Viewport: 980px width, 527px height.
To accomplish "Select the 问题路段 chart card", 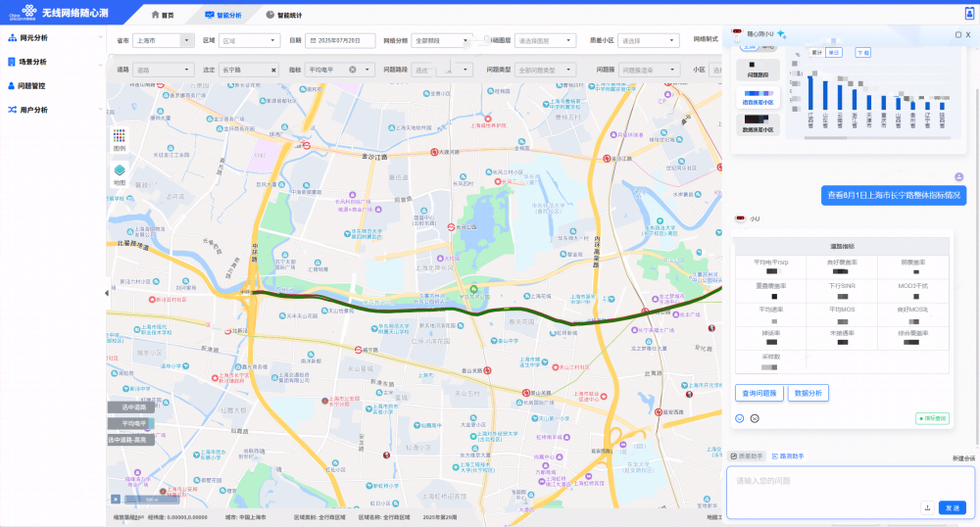I will pos(758,69).
